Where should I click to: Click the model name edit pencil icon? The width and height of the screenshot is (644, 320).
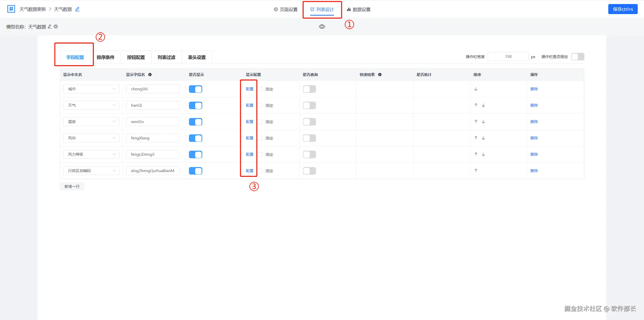pos(50,27)
